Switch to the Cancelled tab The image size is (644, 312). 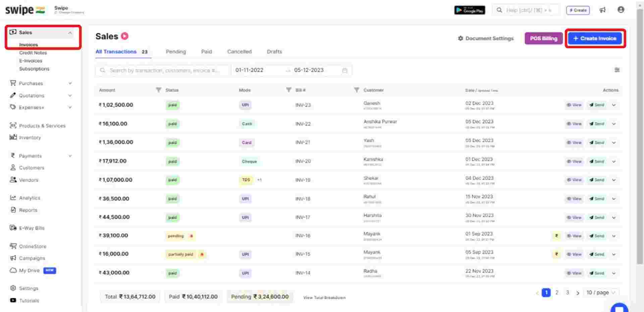(239, 52)
